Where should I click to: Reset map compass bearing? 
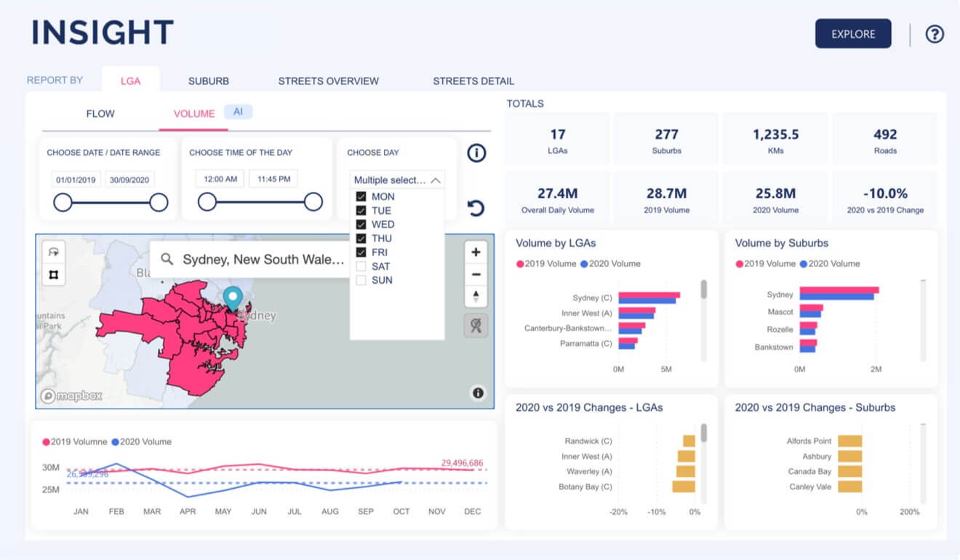(x=476, y=296)
